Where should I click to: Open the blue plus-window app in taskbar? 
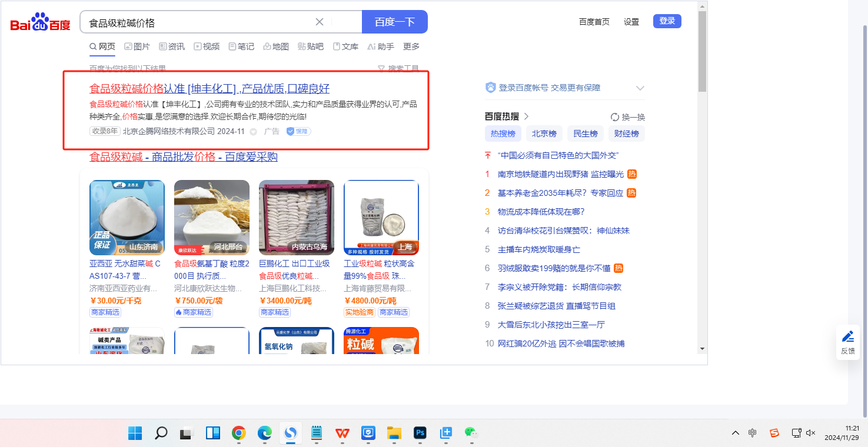[x=445, y=433]
